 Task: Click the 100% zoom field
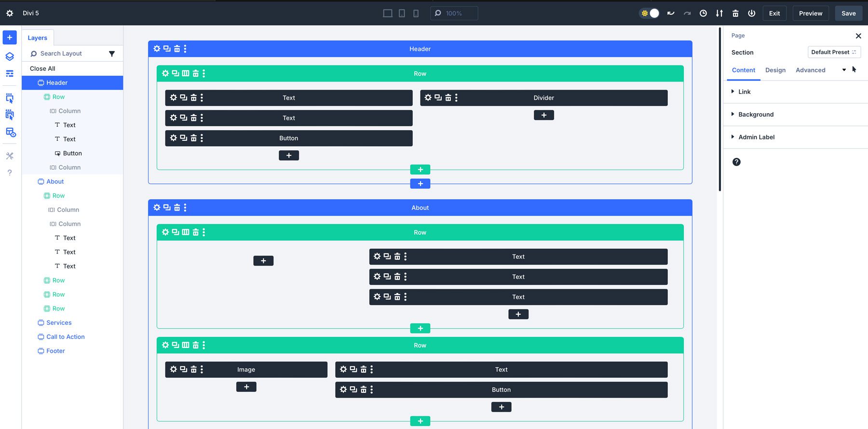(x=454, y=13)
